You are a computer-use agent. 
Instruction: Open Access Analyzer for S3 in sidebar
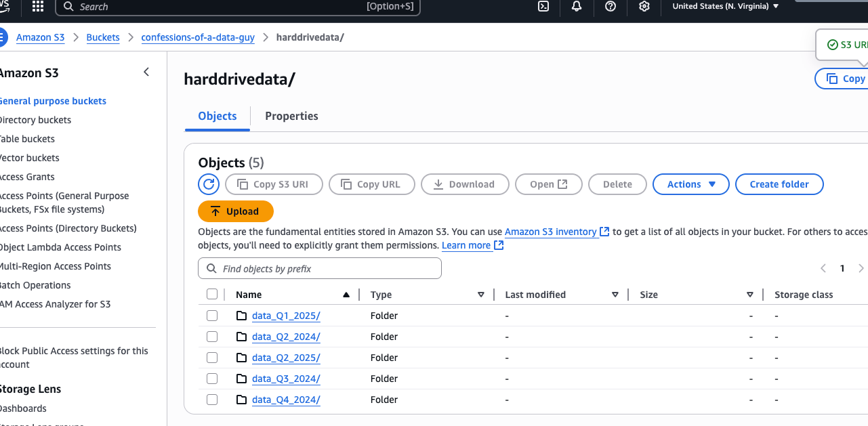click(55, 304)
